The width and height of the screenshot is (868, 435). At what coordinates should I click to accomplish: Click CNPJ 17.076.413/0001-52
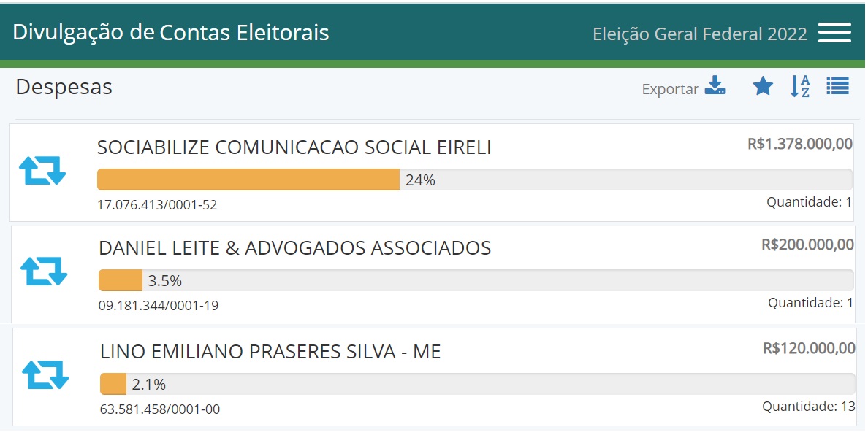157,205
